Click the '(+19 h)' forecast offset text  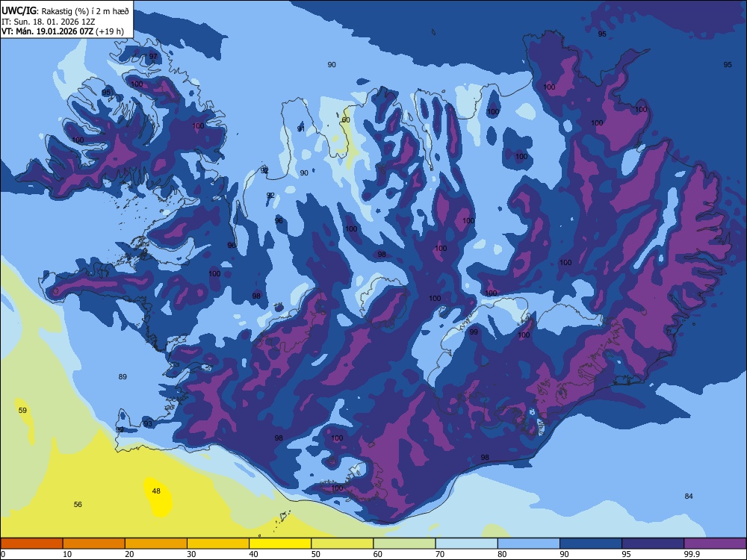tap(110, 31)
